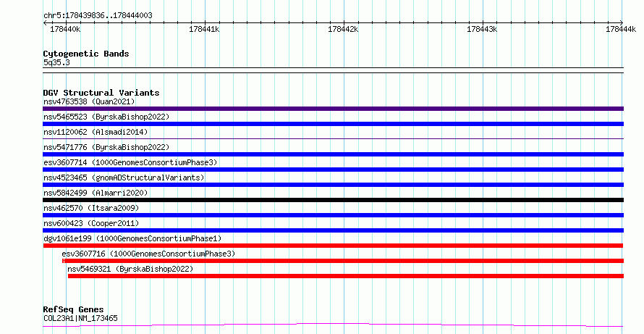Screen dimensions: 644x334
Task: Click the black nsv5842499 variant bar
Action: point(333,200)
